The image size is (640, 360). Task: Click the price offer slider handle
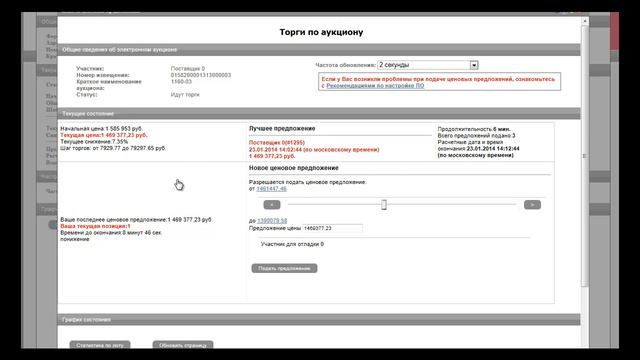pos(384,204)
